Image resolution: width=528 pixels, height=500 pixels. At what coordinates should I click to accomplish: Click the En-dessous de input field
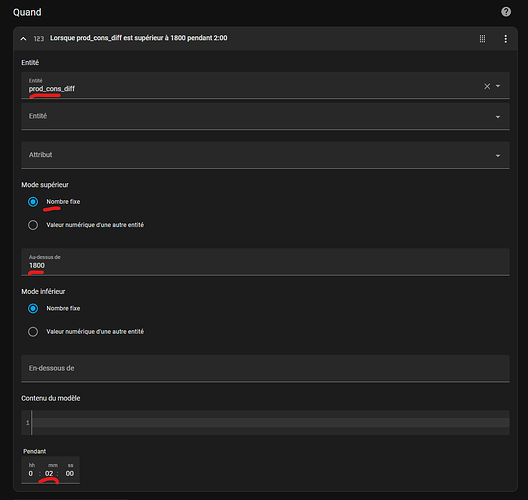click(265, 368)
